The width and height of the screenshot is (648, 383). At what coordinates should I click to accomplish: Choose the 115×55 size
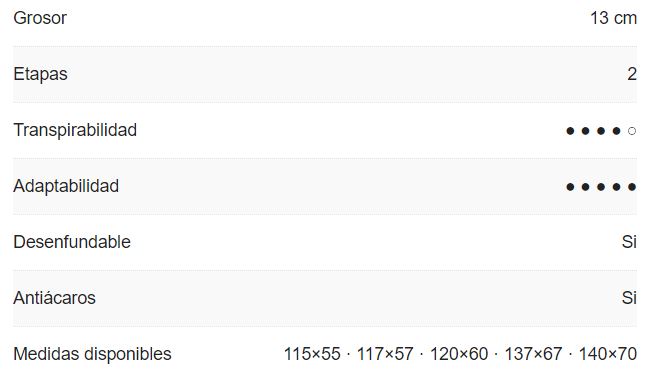(x=312, y=354)
